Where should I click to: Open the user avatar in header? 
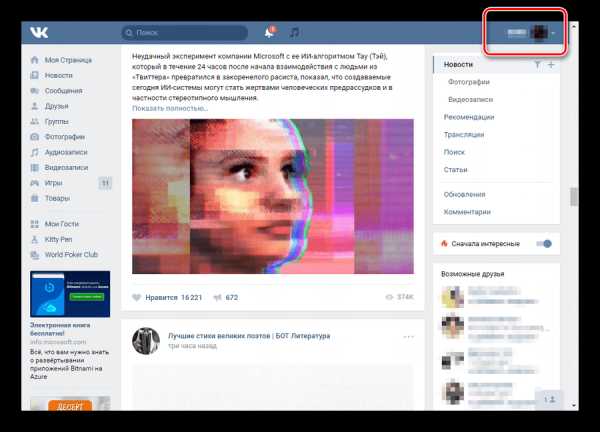pos(539,33)
